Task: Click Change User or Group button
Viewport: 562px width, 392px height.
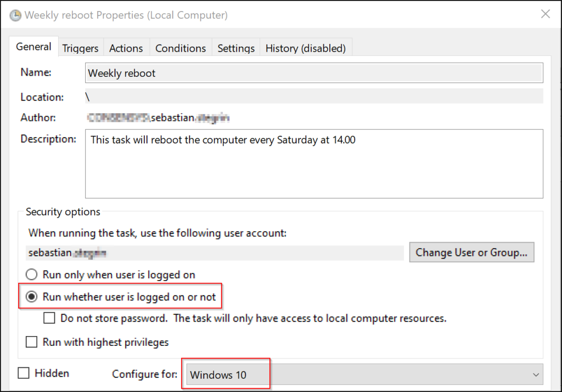Action: (471, 252)
